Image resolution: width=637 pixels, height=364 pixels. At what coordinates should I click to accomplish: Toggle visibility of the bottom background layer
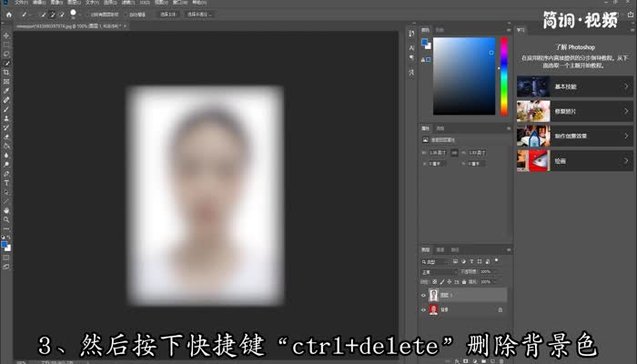point(424,309)
